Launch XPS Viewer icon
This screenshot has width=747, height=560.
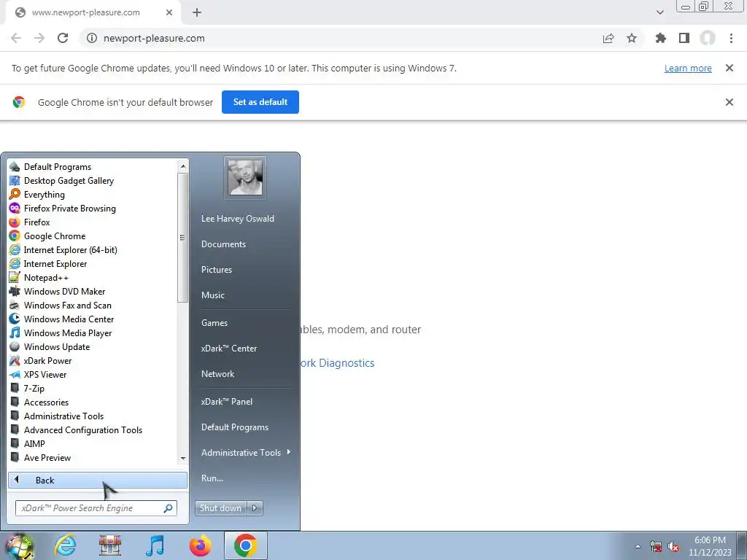point(15,374)
